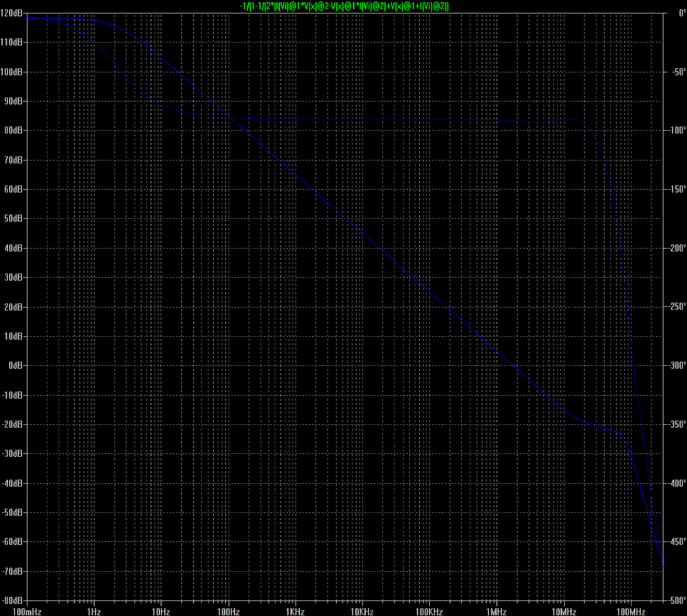This screenshot has height=616, width=687.
Task: Click the -10dB magnitude label
Action: [x=12, y=395]
